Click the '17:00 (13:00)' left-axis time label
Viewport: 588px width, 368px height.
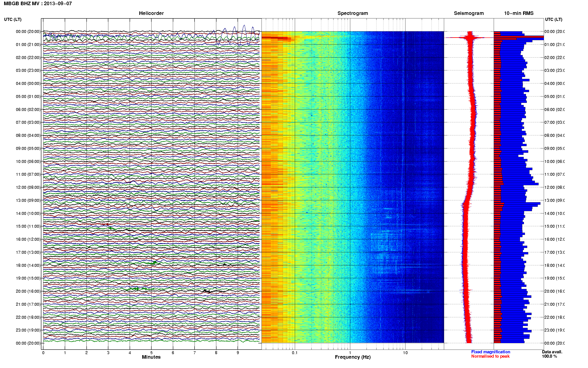28,252
